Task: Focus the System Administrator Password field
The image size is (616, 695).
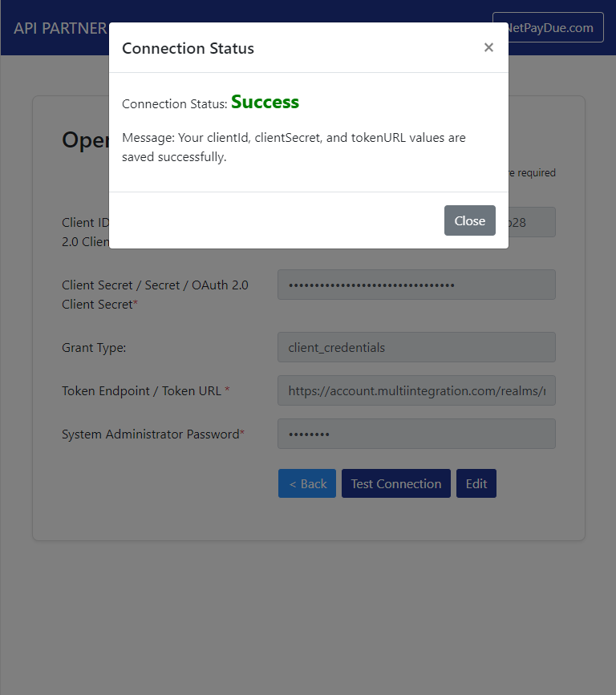Action: [416, 434]
